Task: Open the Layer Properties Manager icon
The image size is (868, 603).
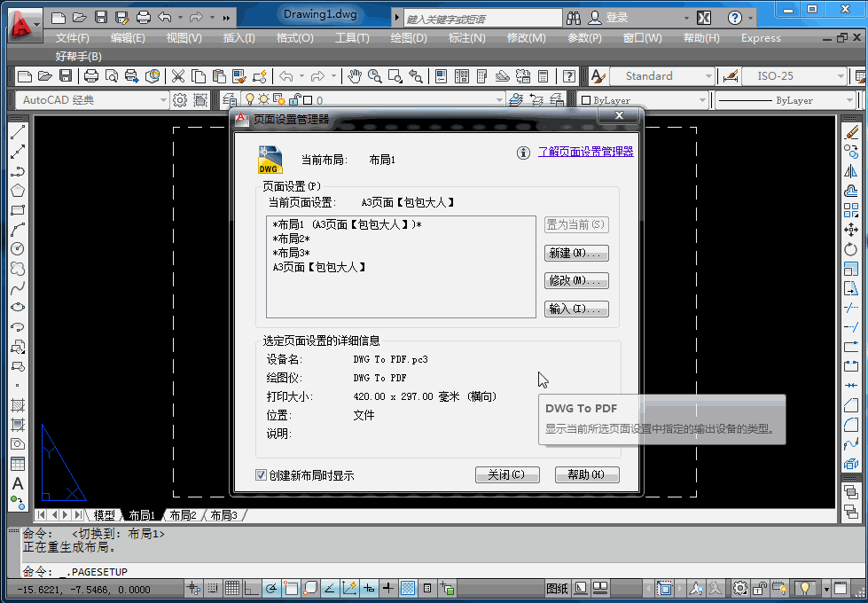Action: pos(230,100)
